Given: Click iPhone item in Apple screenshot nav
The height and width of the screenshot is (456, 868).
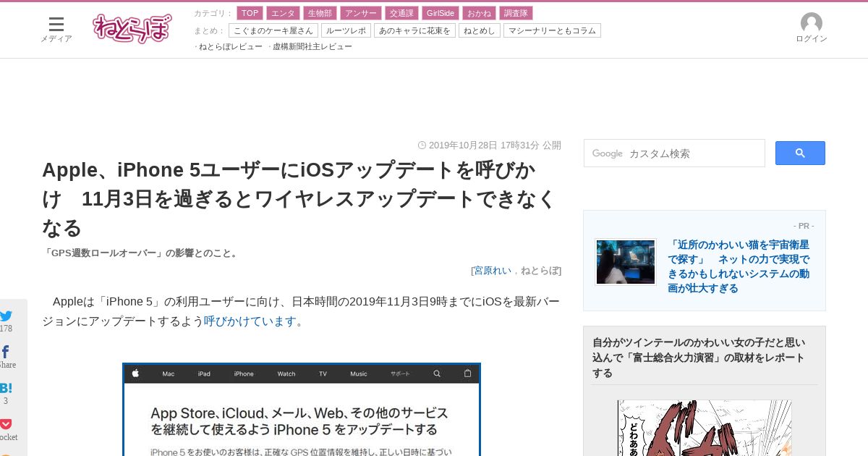Looking at the screenshot, I should (244, 374).
